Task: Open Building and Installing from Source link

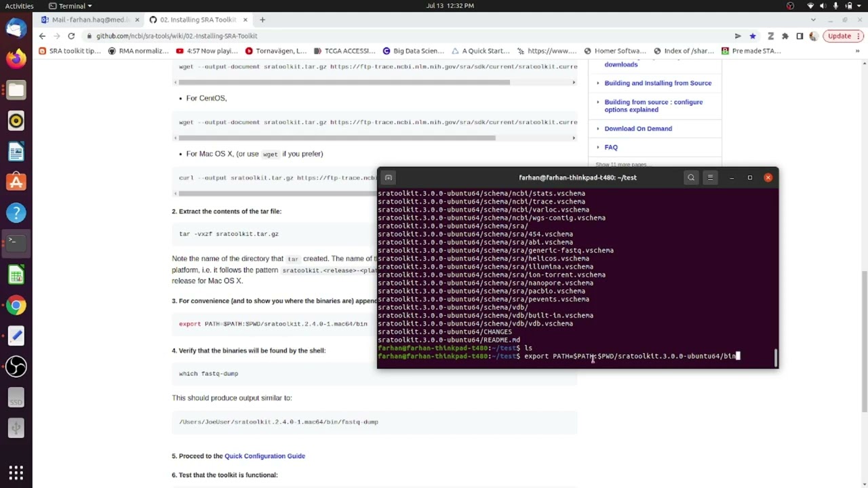Action: point(658,83)
